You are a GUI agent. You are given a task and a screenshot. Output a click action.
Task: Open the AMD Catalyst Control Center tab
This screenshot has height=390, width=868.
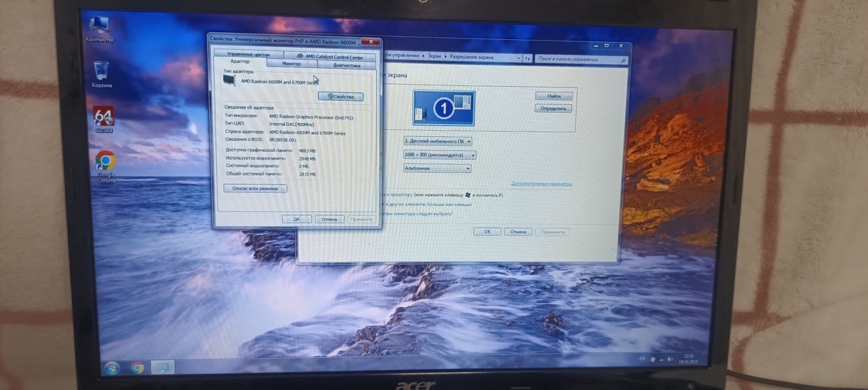pos(331,57)
